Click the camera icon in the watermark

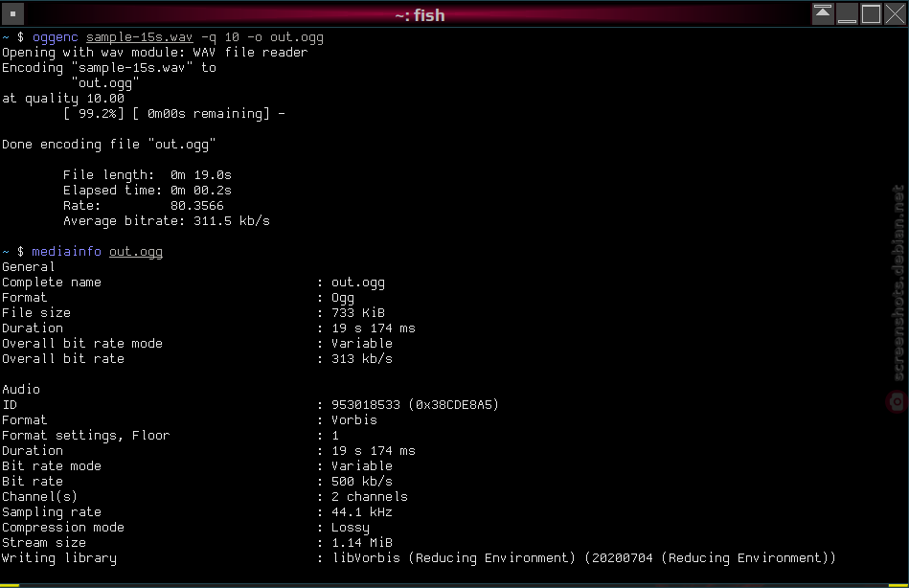(x=897, y=401)
